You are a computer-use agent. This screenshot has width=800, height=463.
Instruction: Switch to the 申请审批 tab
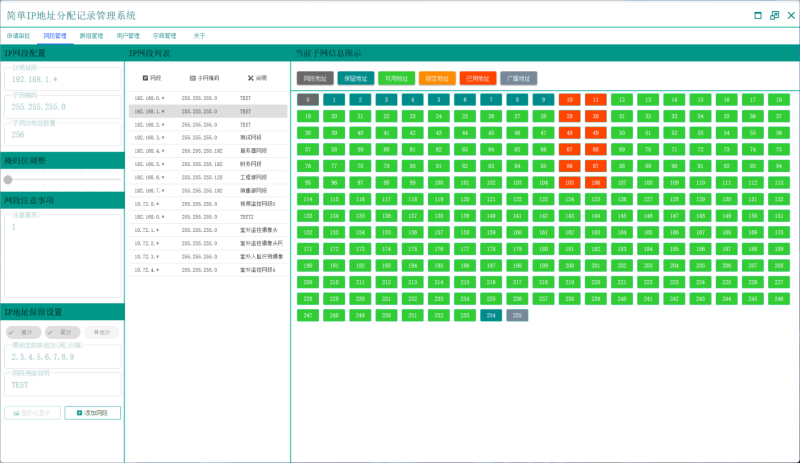[19, 35]
